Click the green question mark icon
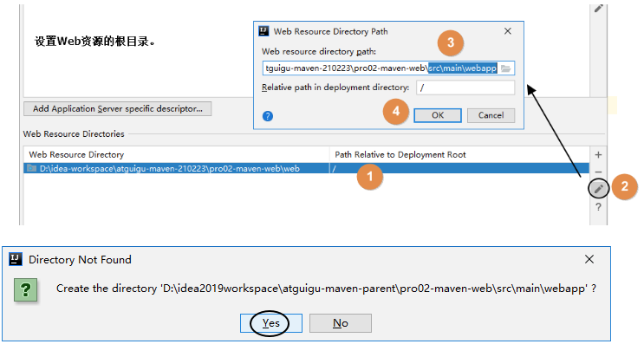Viewport: 644px width, 344px height. (x=25, y=290)
